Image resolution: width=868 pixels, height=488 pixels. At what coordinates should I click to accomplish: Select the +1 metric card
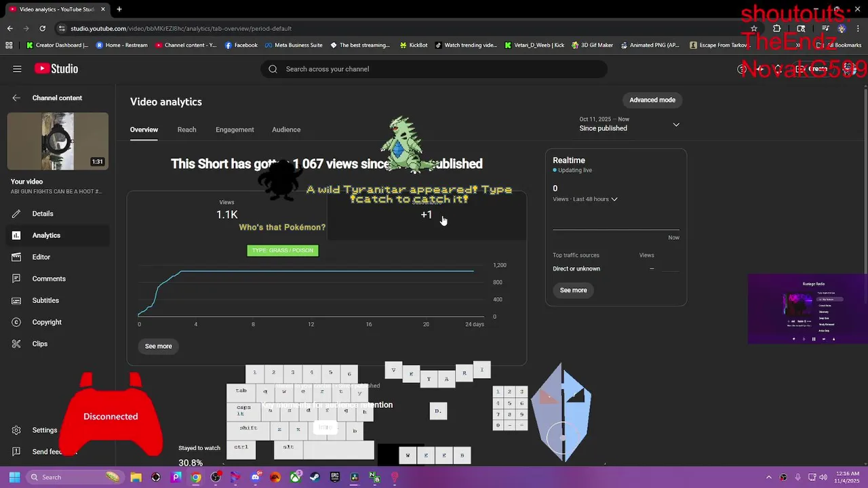tap(426, 216)
